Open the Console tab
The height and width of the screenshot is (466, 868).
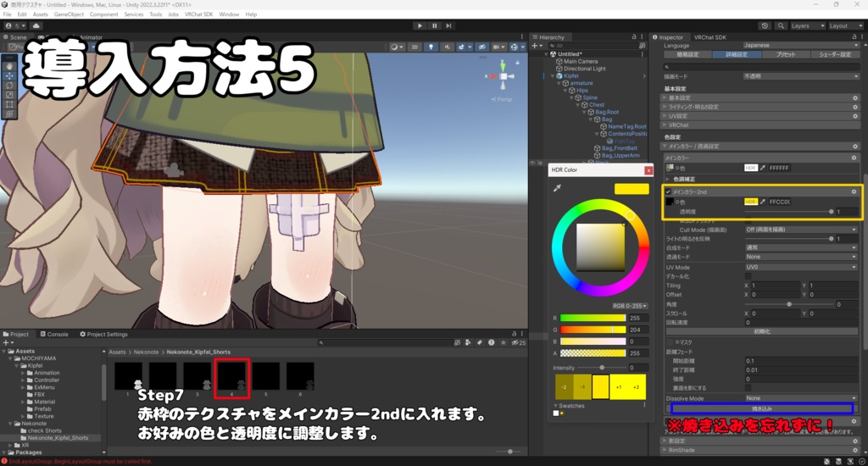click(x=54, y=335)
